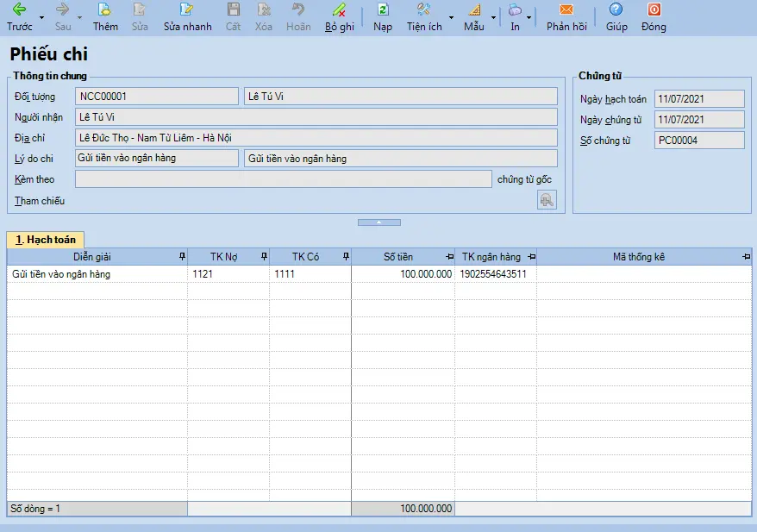Image resolution: width=757 pixels, height=532 pixels.
Task: Select bank account cell 1902554643511
Action: point(496,274)
